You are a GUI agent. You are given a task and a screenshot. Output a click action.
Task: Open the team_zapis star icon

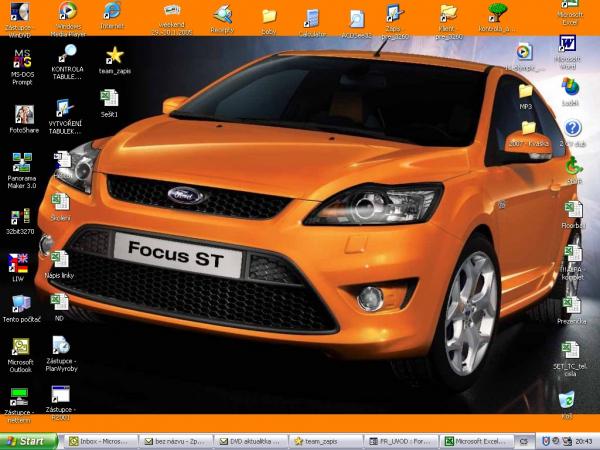(x=114, y=56)
